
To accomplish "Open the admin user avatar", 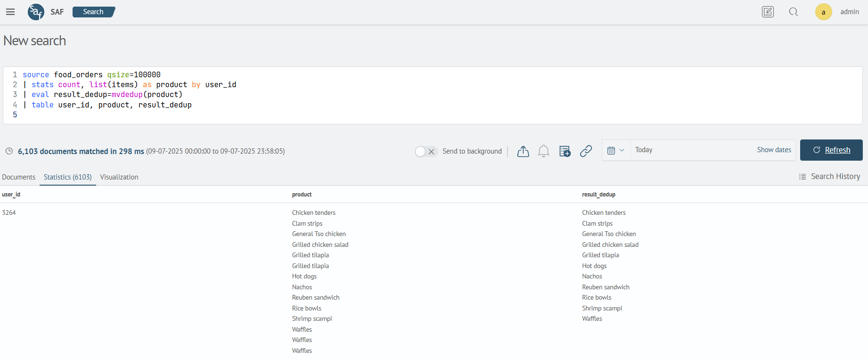I will [x=823, y=12].
